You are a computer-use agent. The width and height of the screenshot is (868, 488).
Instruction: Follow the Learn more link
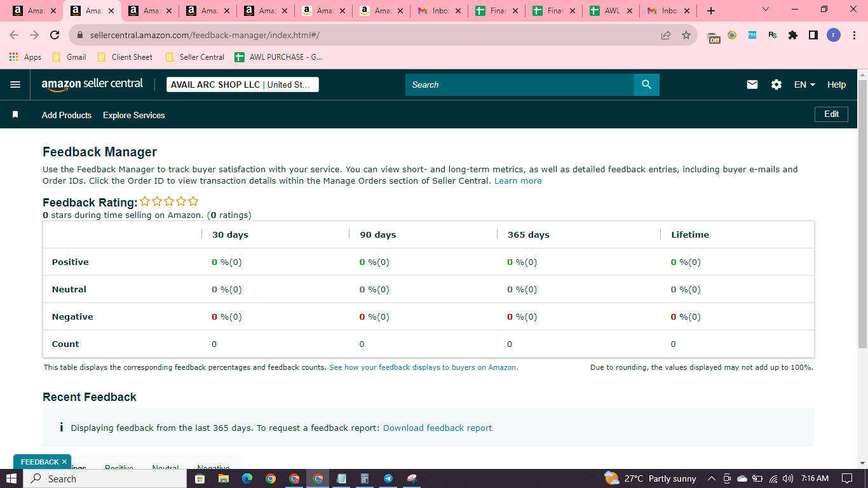pos(519,181)
